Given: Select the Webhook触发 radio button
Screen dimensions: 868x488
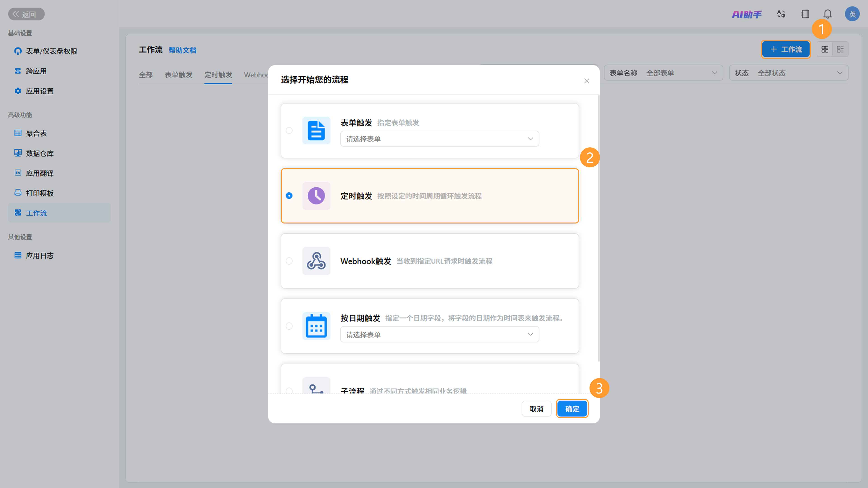Looking at the screenshot, I should coord(289,261).
